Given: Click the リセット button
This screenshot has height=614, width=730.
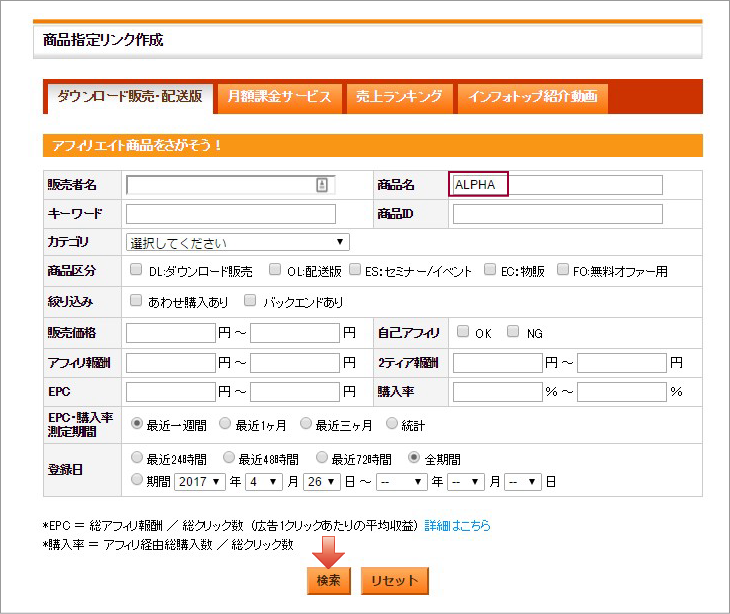Looking at the screenshot, I should point(395,581).
